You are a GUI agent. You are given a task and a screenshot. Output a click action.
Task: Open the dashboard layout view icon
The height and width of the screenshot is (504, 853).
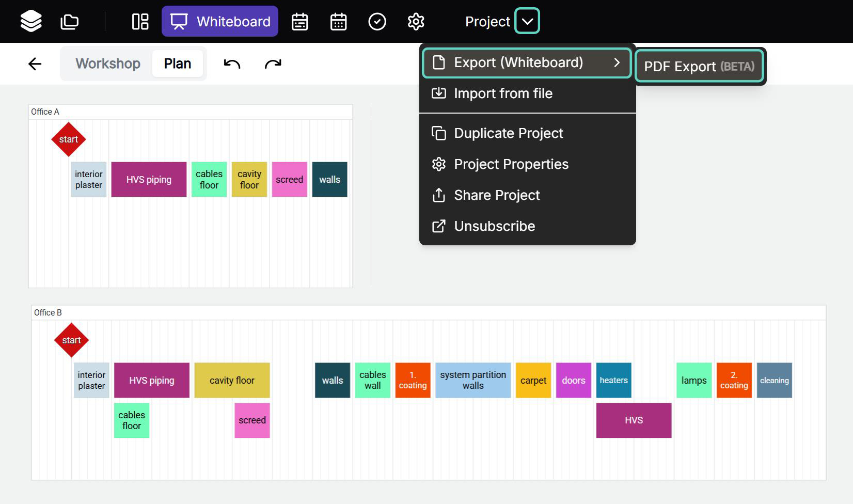click(x=140, y=22)
